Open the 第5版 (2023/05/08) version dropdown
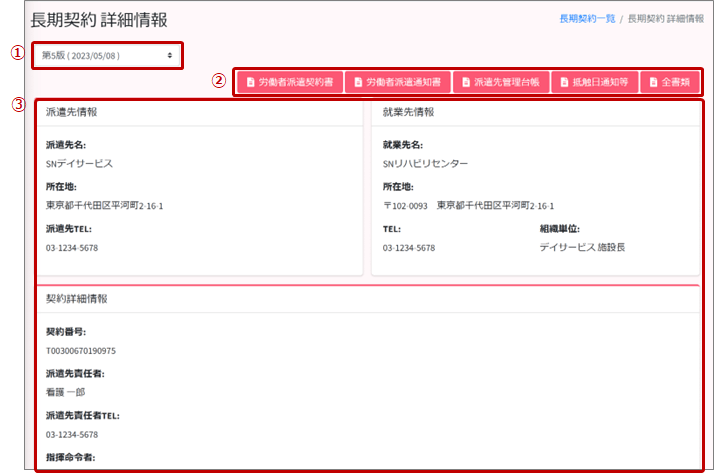This screenshot has width=714, height=473. 107,55
